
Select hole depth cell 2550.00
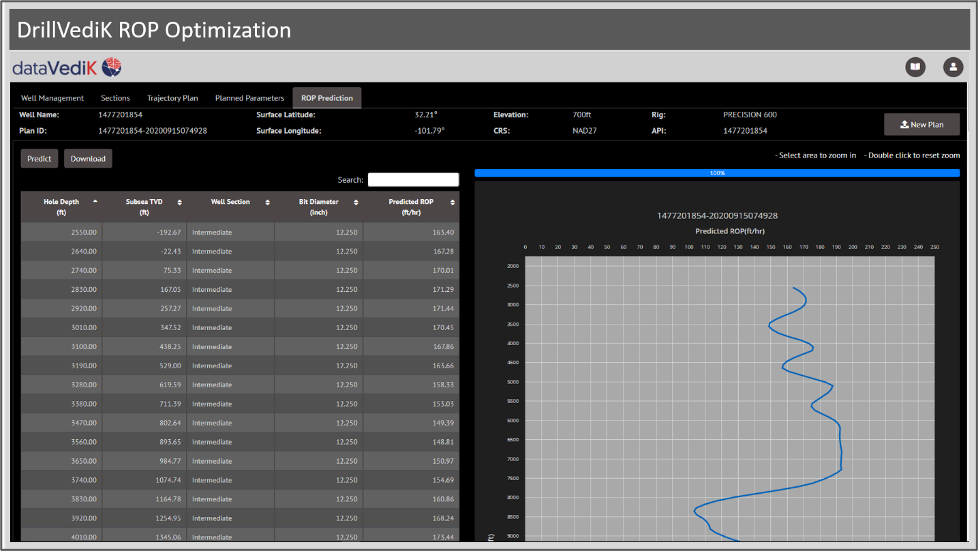pos(62,232)
